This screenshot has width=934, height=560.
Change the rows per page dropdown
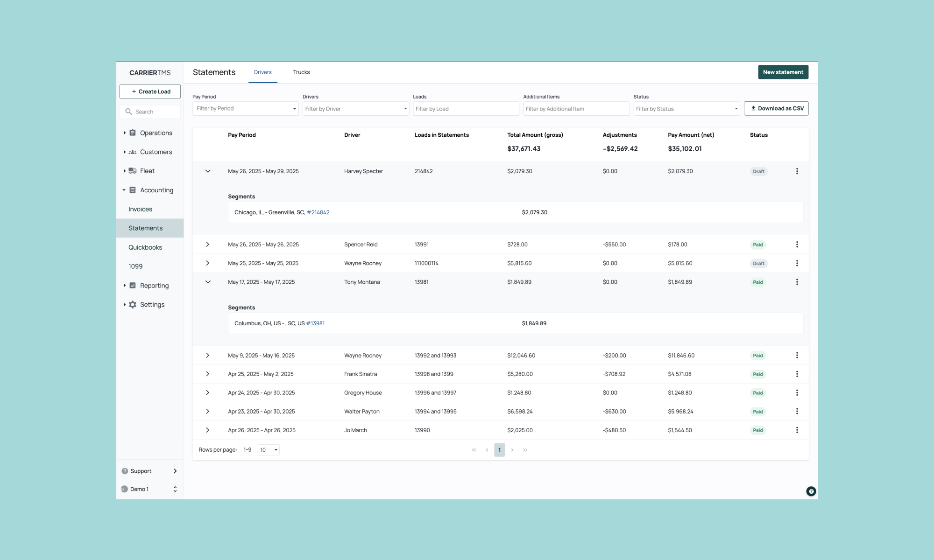point(269,450)
